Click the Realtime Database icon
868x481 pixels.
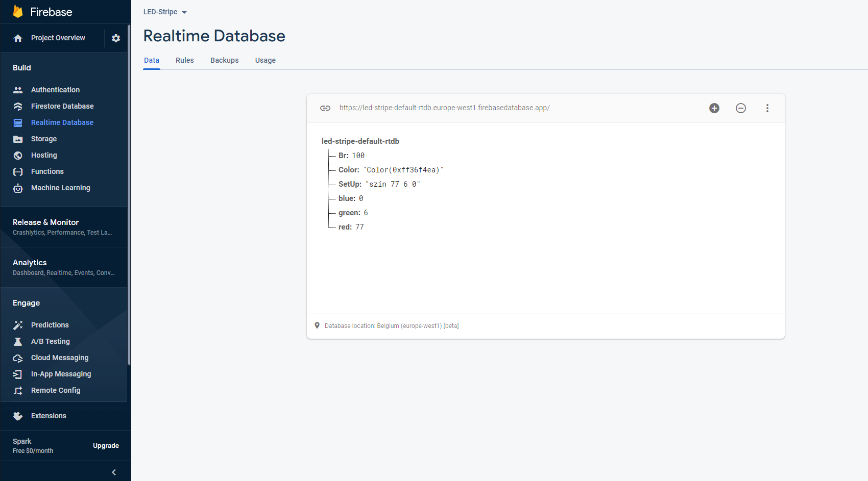(18, 122)
